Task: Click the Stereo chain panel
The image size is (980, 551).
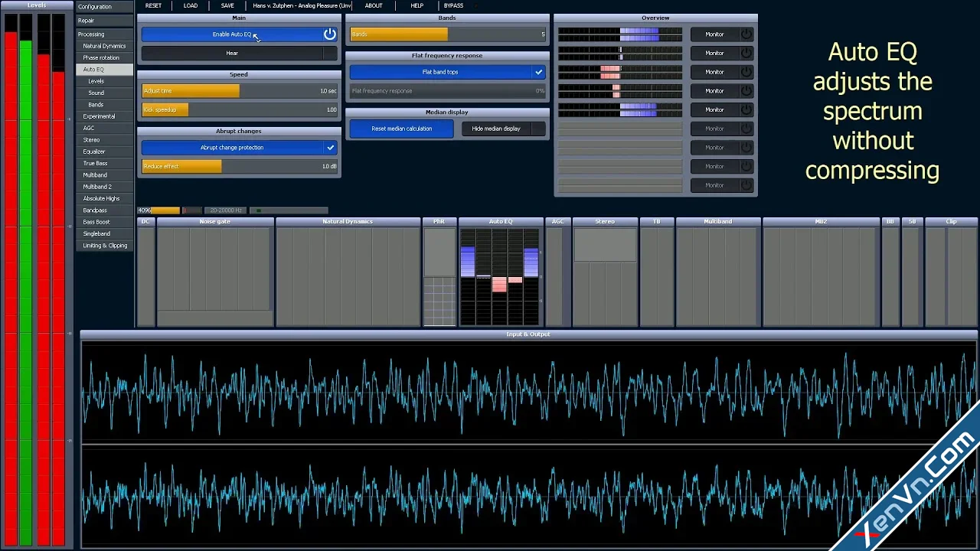Action: (605, 272)
